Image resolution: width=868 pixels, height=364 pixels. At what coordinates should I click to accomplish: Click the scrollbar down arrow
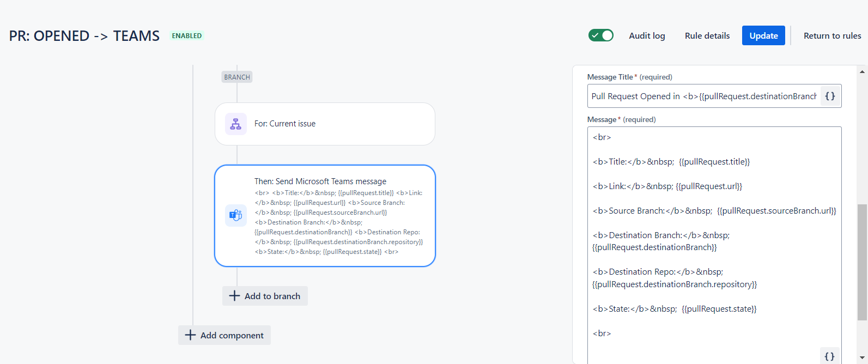click(x=862, y=358)
